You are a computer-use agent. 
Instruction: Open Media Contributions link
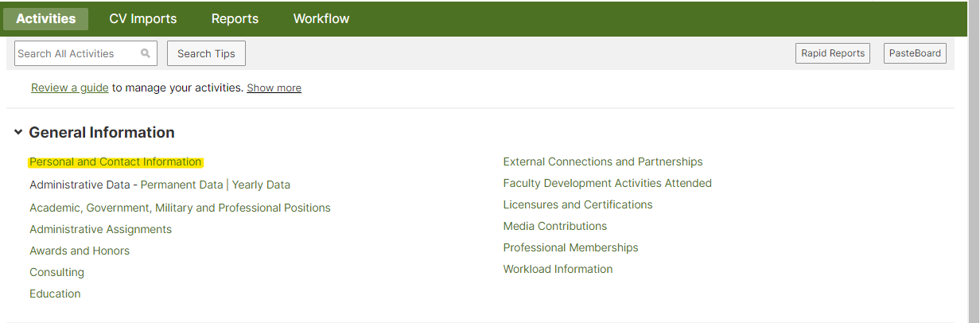click(555, 226)
